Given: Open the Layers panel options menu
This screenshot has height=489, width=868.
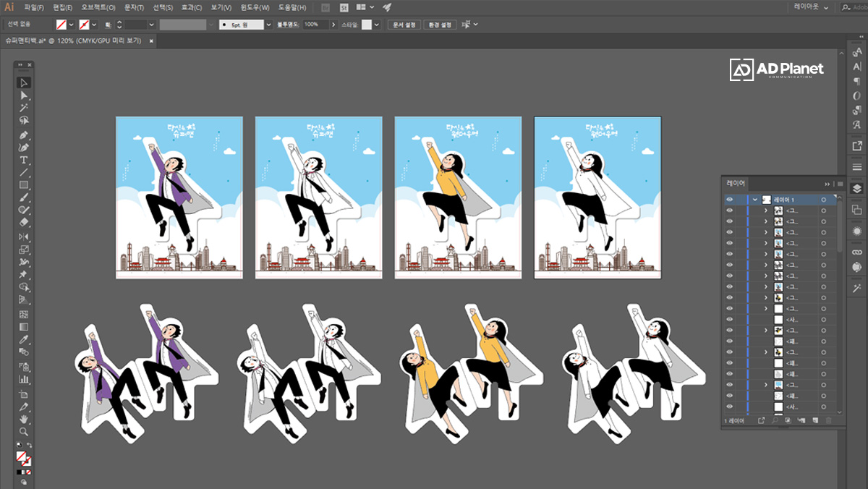Looking at the screenshot, I should click(839, 183).
